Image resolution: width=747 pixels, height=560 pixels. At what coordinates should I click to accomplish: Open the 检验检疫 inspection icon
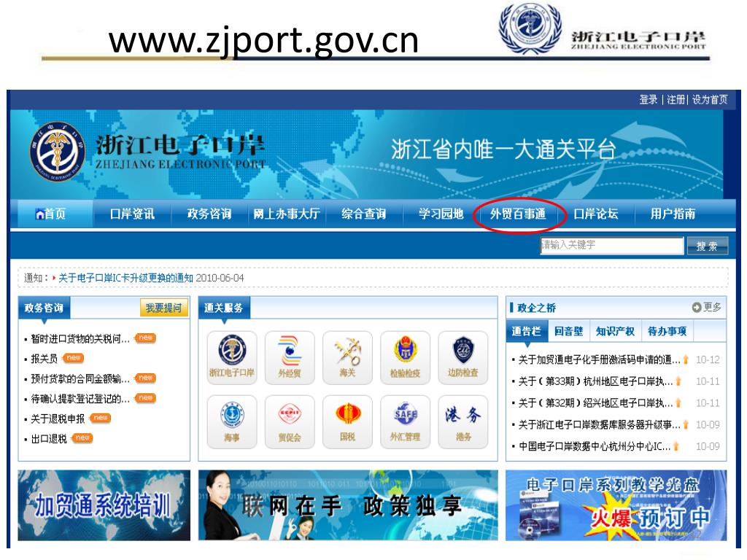pyautogui.click(x=405, y=357)
